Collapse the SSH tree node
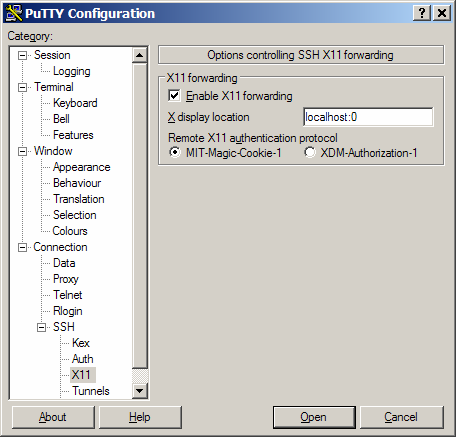Screen dimensions: 456x437 click(x=41, y=327)
